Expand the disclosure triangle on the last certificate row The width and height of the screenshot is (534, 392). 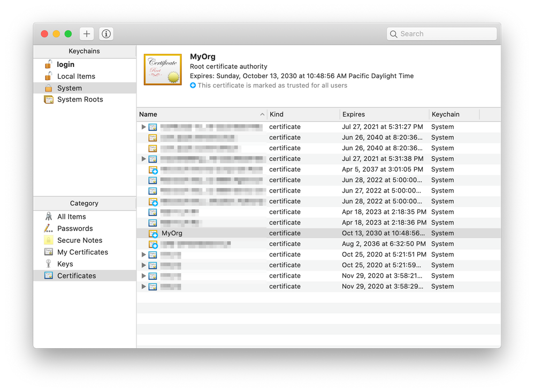click(x=143, y=286)
